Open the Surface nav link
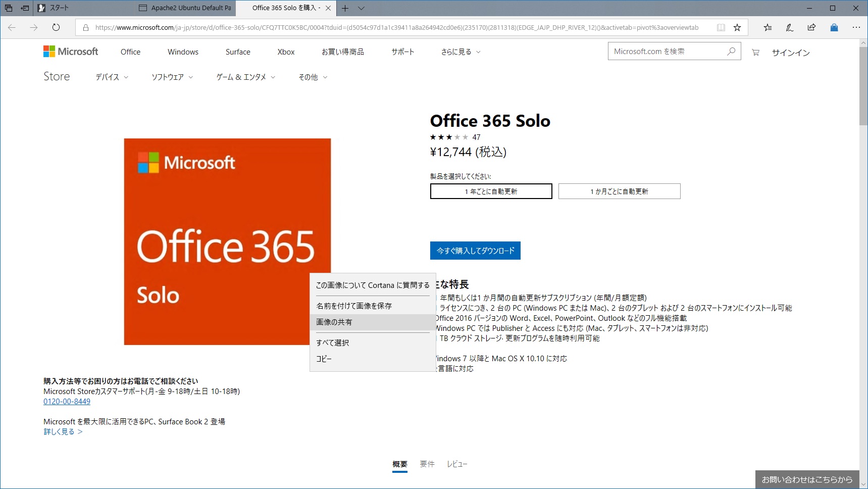This screenshot has height=489, width=868. [238, 52]
